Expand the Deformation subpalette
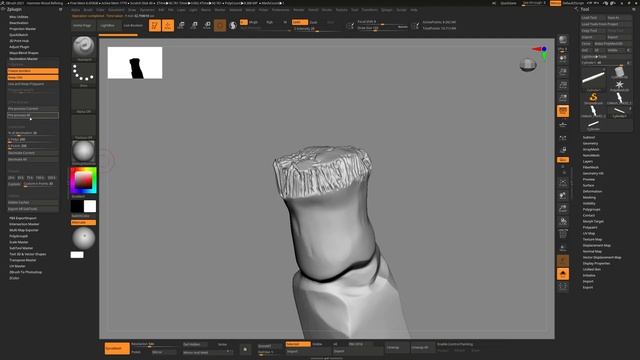The height and width of the screenshot is (360, 640). 592,191
